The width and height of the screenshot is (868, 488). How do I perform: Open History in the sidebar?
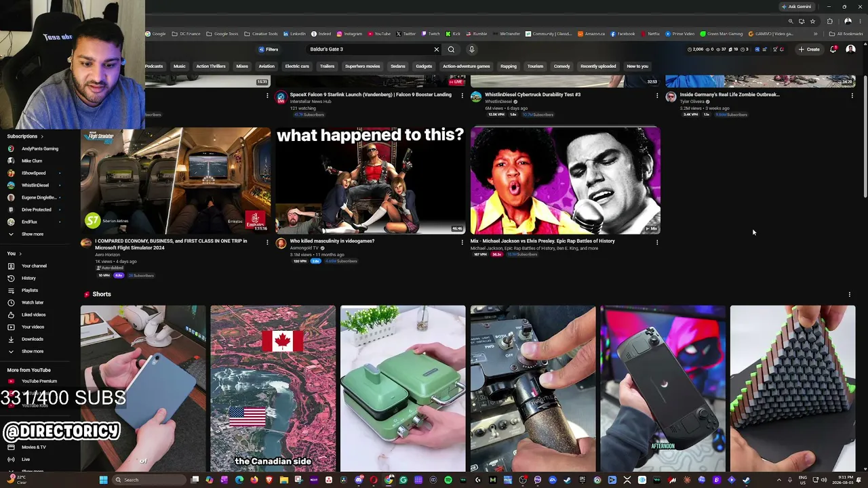[x=28, y=278]
